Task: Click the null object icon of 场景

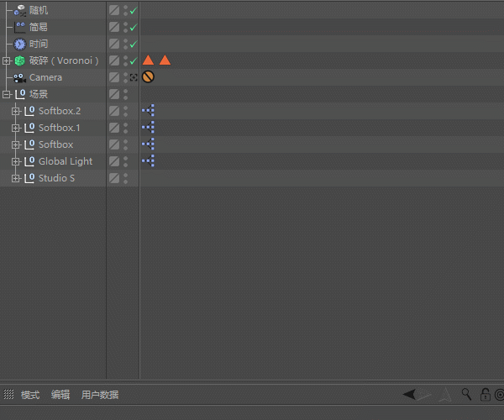Action: pos(20,94)
